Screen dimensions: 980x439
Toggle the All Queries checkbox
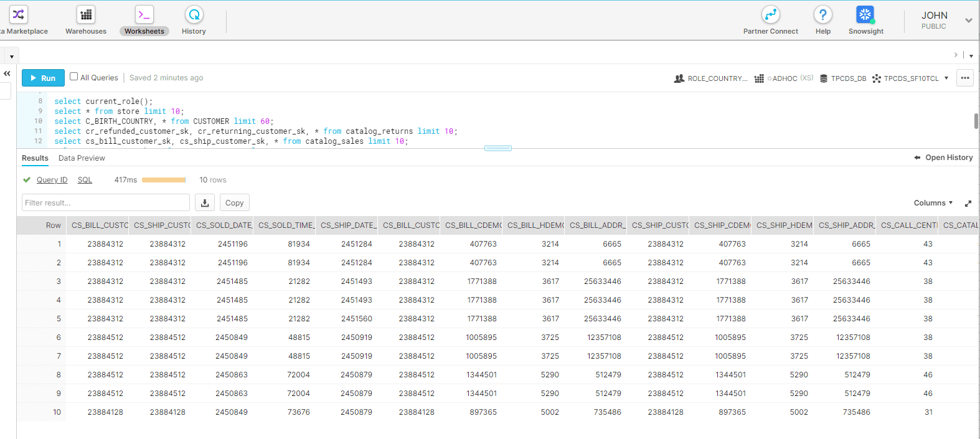click(74, 77)
